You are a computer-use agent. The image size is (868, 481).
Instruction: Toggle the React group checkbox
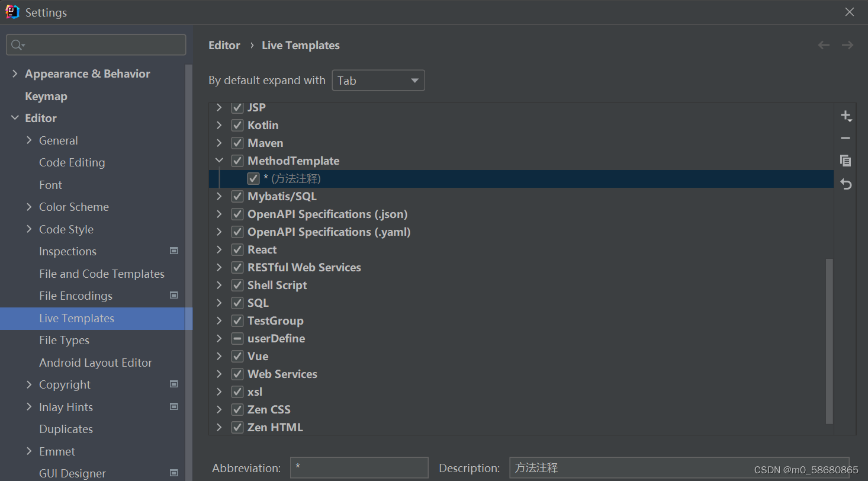[x=237, y=249]
